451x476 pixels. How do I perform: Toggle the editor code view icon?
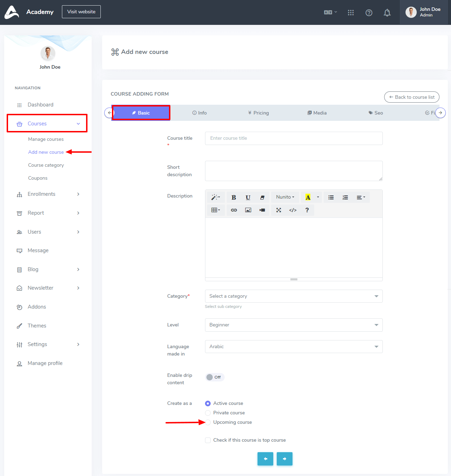tap(293, 210)
